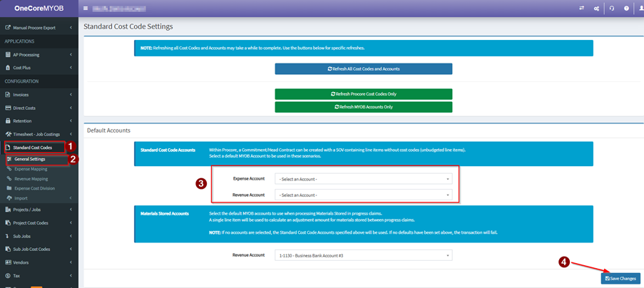Screen dimensions: 644x288
Task: Open the Standard Cost Code Revenue Account dropdown
Action: pos(364,195)
